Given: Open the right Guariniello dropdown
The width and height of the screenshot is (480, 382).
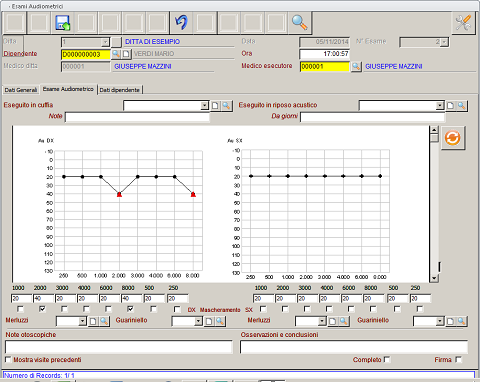Looking at the screenshot, I should pos(440,321).
